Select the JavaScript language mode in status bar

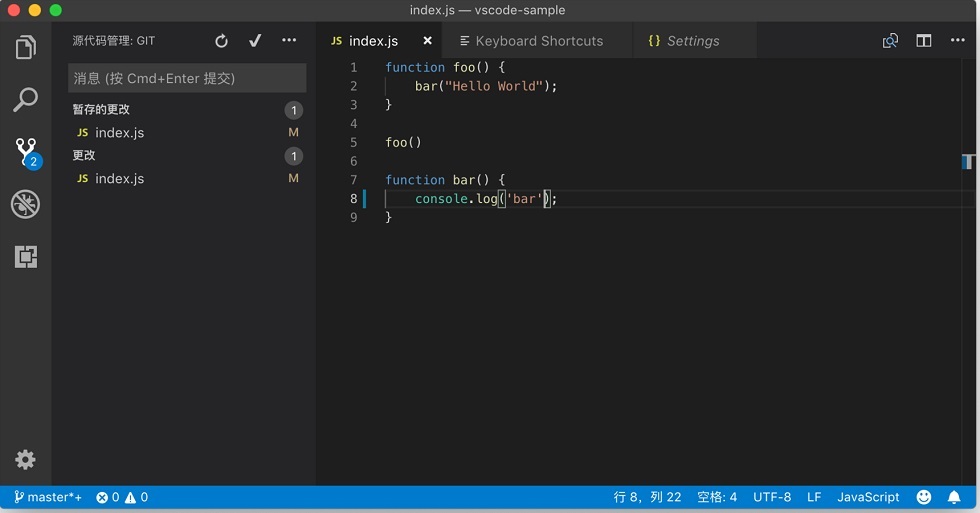[868, 497]
